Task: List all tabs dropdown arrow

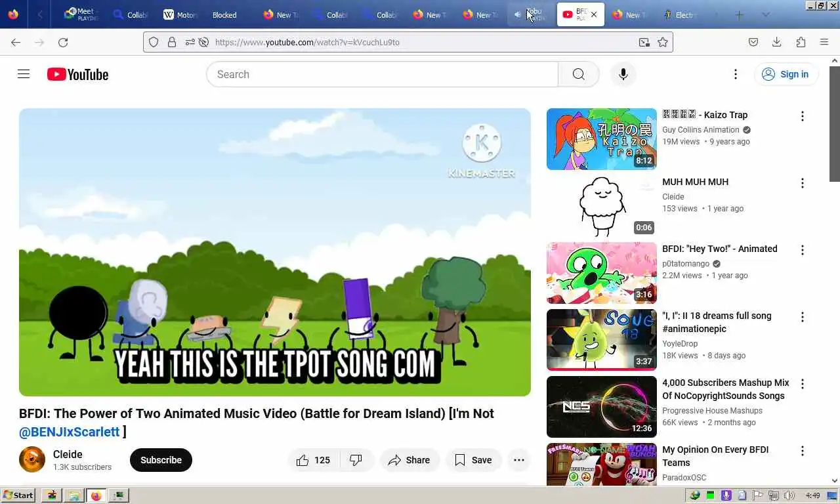Action: pos(765,14)
